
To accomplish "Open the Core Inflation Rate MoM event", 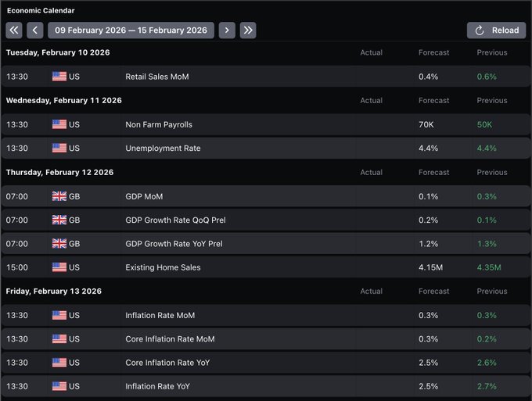I will [x=170, y=339].
